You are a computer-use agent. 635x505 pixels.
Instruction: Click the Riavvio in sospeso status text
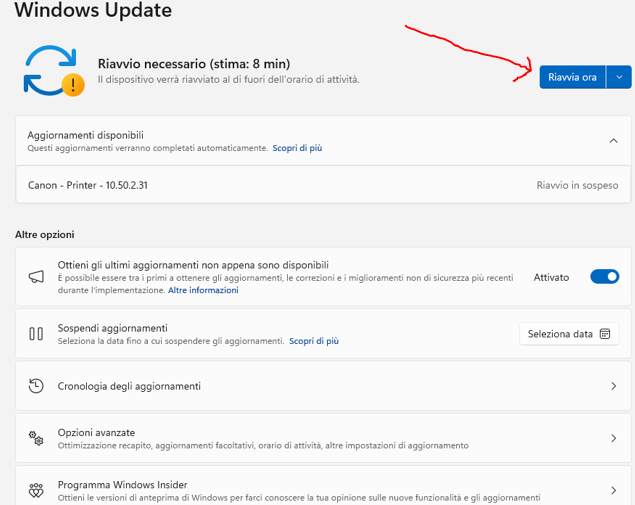[577, 185]
